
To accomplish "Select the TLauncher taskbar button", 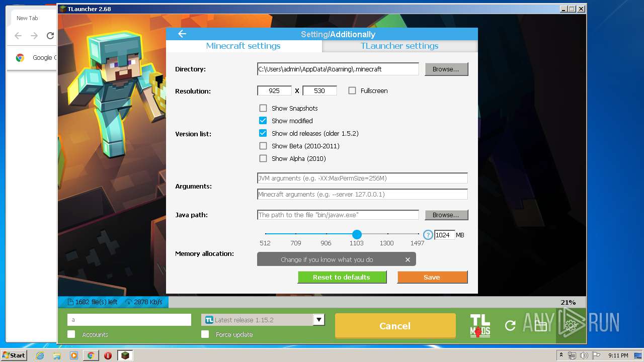I will 125,355.
